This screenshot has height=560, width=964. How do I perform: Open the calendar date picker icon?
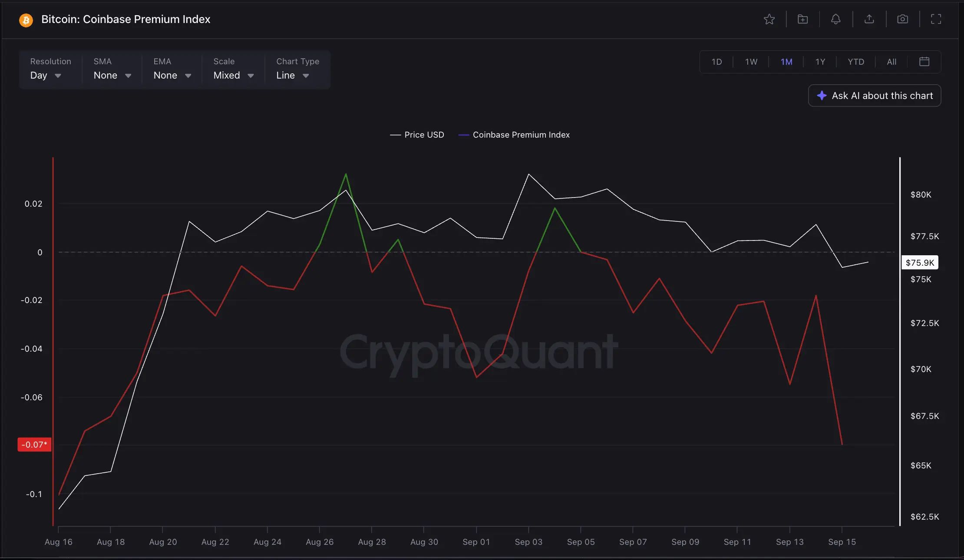(924, 62)
